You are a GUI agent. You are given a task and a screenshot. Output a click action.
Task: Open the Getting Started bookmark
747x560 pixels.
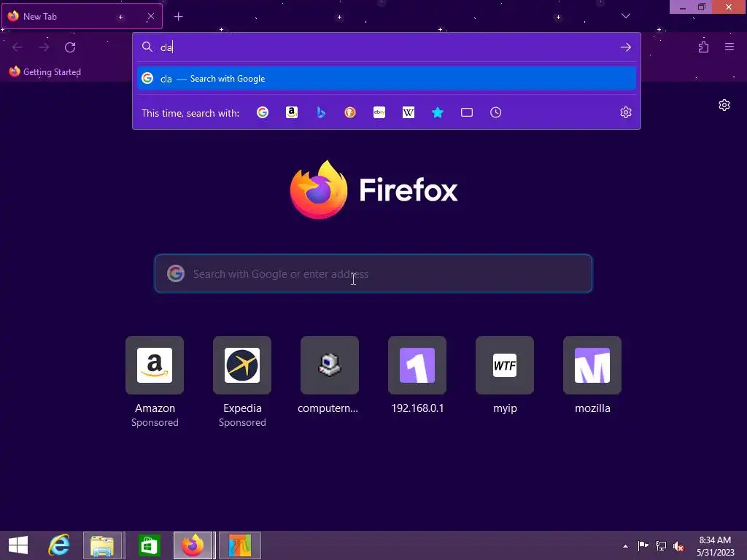tap(45, 72)
